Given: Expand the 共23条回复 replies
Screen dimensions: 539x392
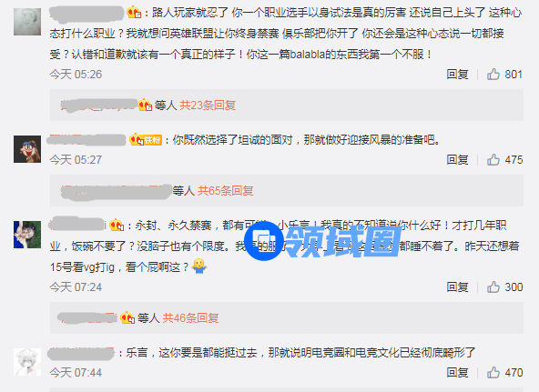Looking at the screenshot, I should pos(208,105).
